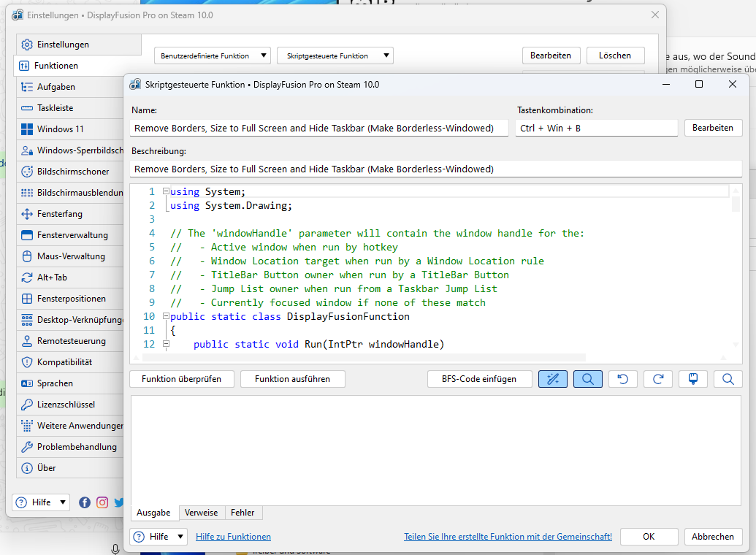The image size is (756, 555).
Task: Open the Hilfe dropdown in the script dialog
Action: (159, 537)
